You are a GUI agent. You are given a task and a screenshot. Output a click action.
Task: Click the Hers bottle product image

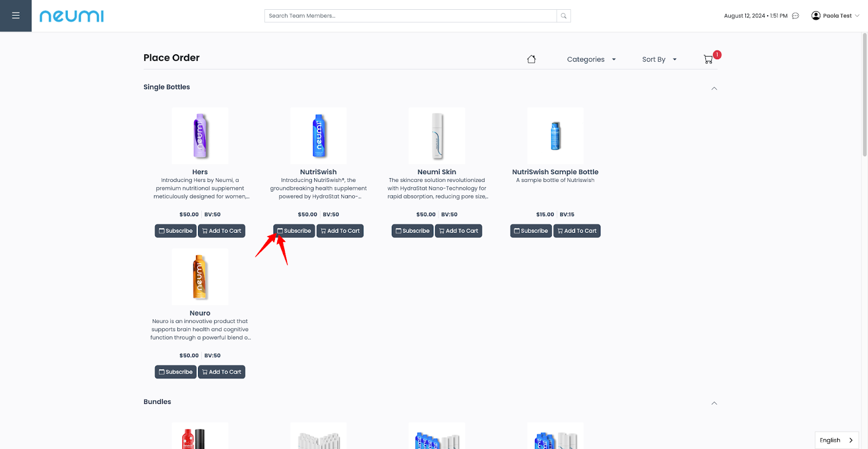tap(200, 136)
